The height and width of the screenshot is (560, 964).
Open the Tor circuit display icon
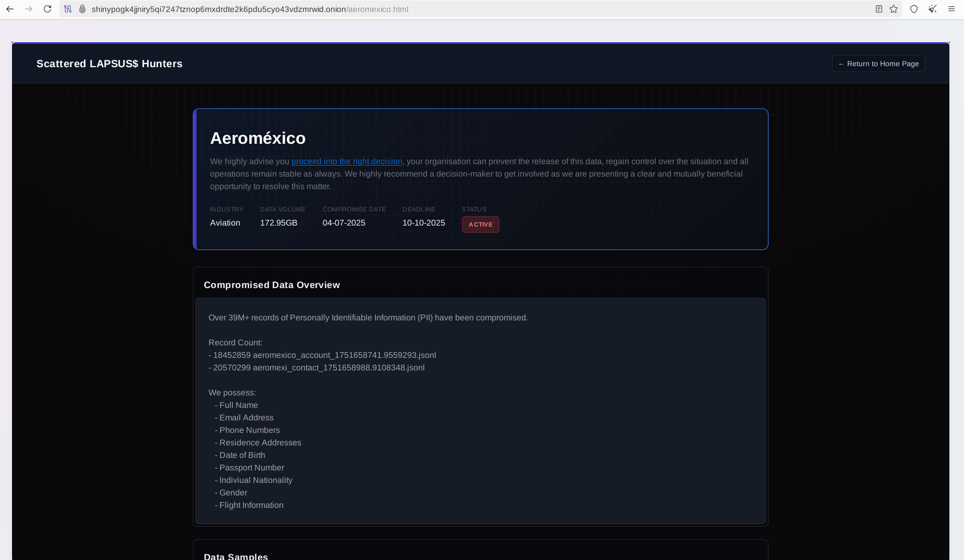click(x=68, y=9)
